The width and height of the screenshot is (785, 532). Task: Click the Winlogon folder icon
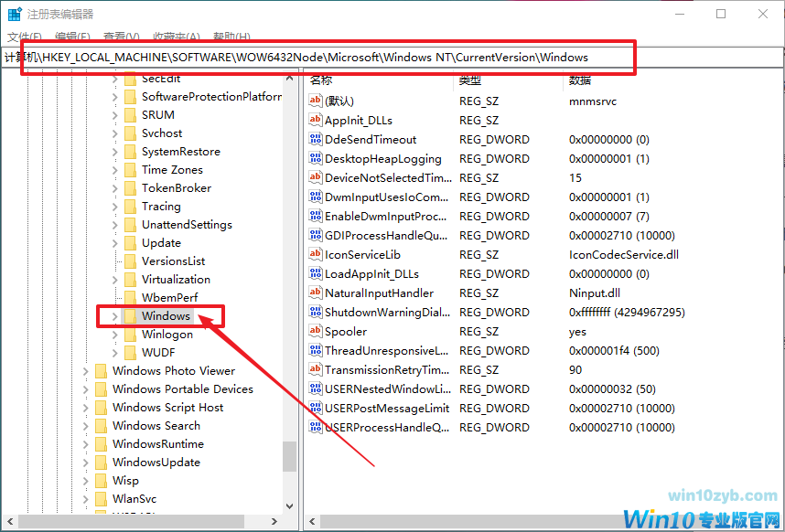coord(130,335)
